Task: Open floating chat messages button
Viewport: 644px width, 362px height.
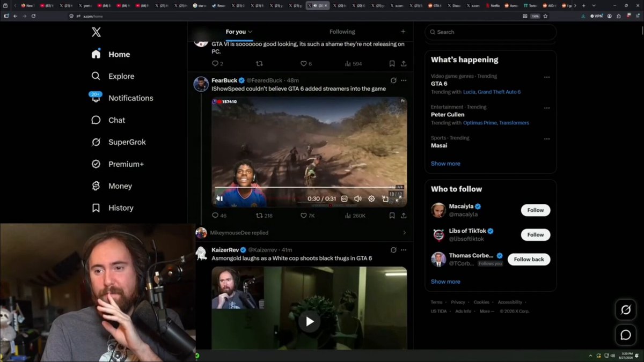Action: pos(626,335)
